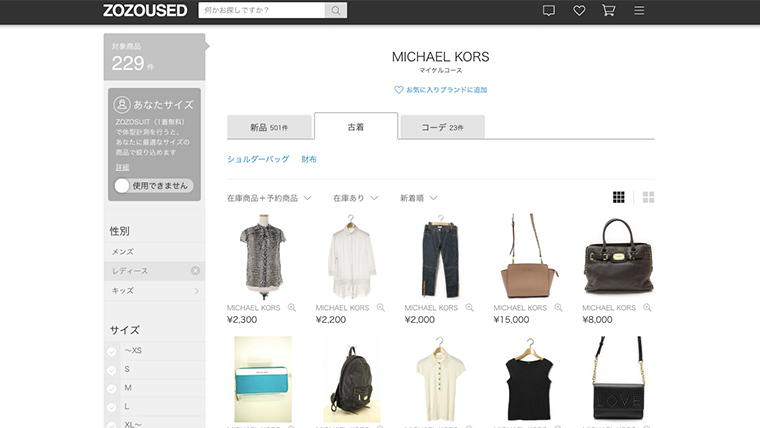
Task: Zoom icon beside ¥2,000 item
Action: click(x=470, y=307)
